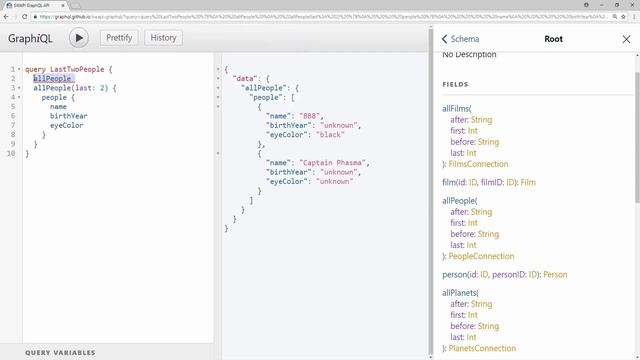
Task: Click the browser back arrow
Action: click(6, 17)
